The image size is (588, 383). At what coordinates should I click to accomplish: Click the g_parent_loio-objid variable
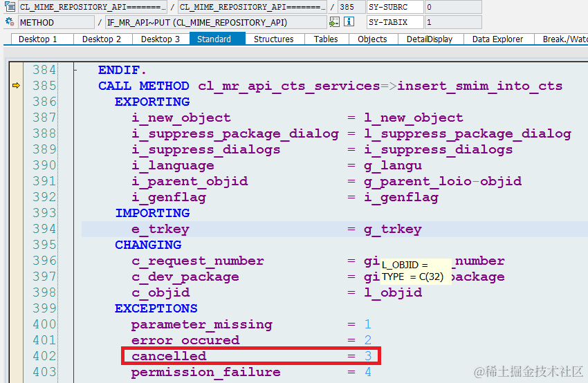click(x=443, y=181)
